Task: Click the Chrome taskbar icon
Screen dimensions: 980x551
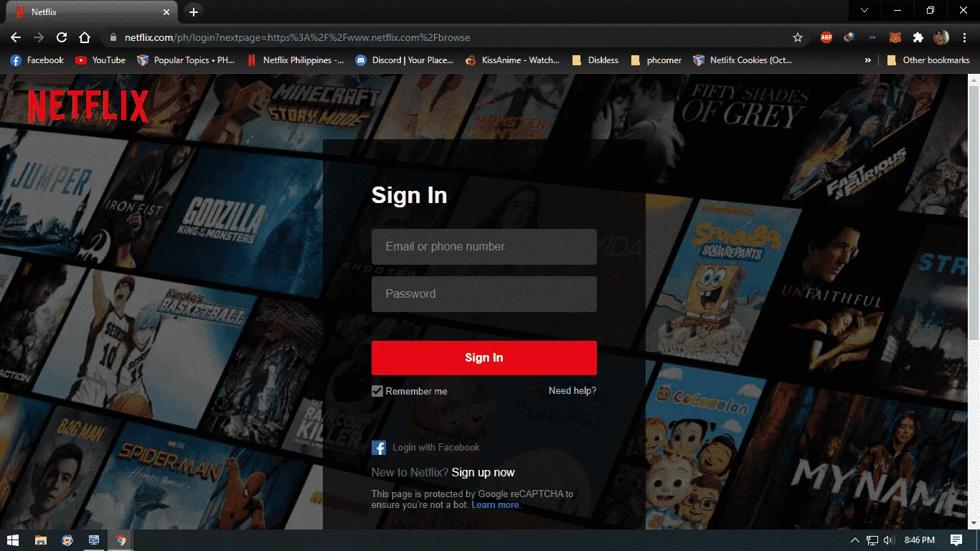Action: 121,540
